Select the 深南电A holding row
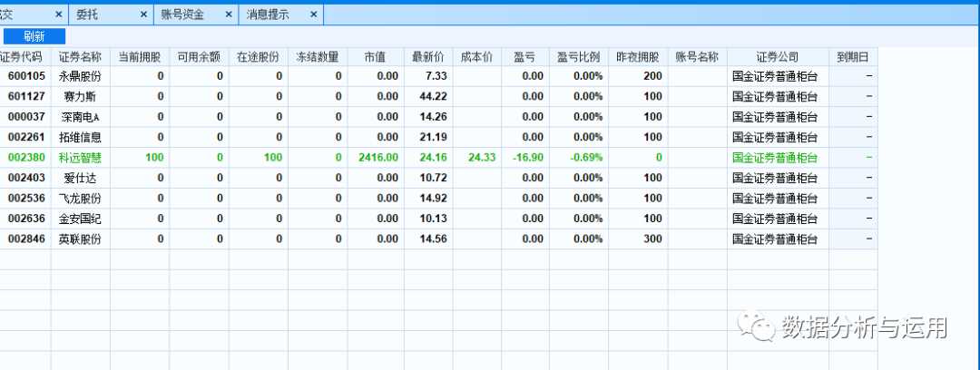Viewport: 980px width, 370px height. point(82,117)
